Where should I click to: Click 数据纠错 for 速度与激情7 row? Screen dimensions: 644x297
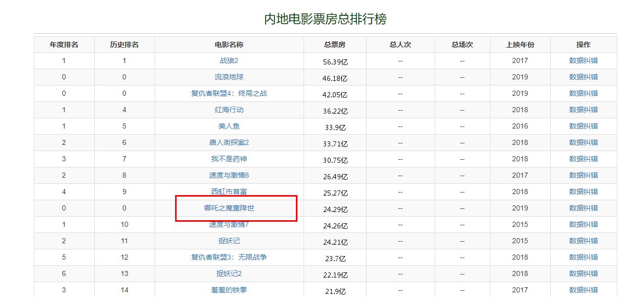point(584,224)
